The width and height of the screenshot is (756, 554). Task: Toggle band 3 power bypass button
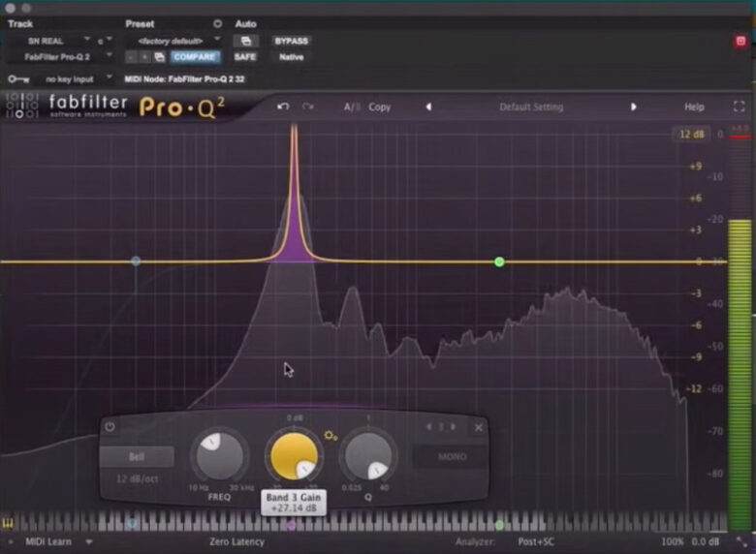point(110,427)
